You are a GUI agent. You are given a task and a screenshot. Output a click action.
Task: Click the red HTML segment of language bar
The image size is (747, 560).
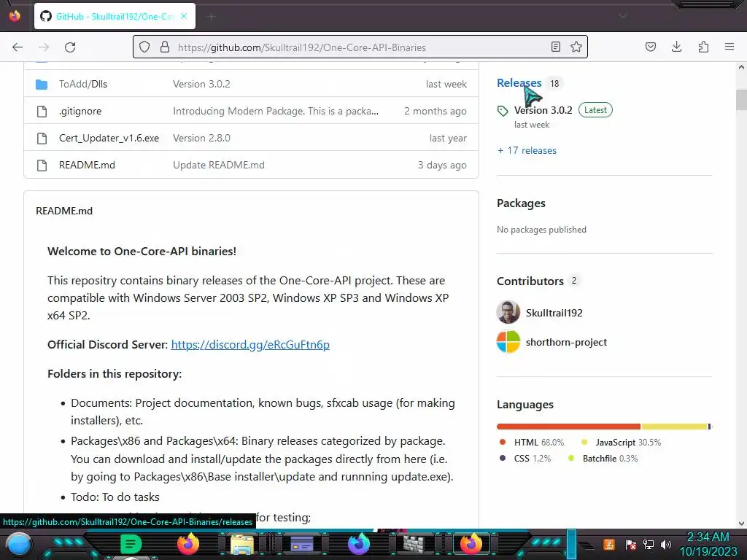coord(568,427)
